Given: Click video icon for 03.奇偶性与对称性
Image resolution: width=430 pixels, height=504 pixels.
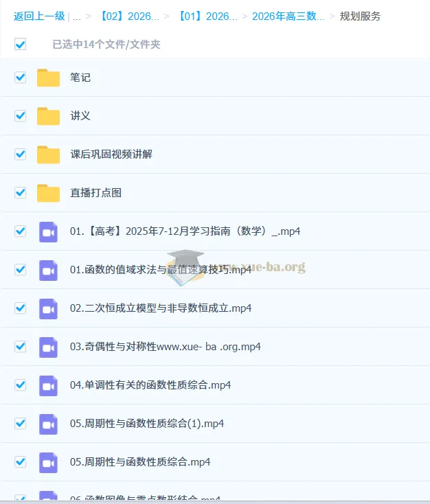Looking at the screenshot, I should (48, 347).
